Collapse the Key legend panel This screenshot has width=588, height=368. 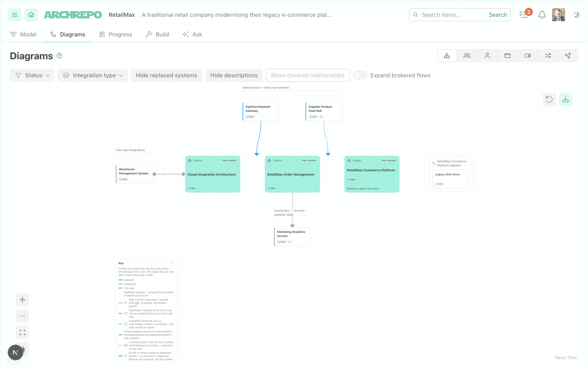click(x=172, y=263)
